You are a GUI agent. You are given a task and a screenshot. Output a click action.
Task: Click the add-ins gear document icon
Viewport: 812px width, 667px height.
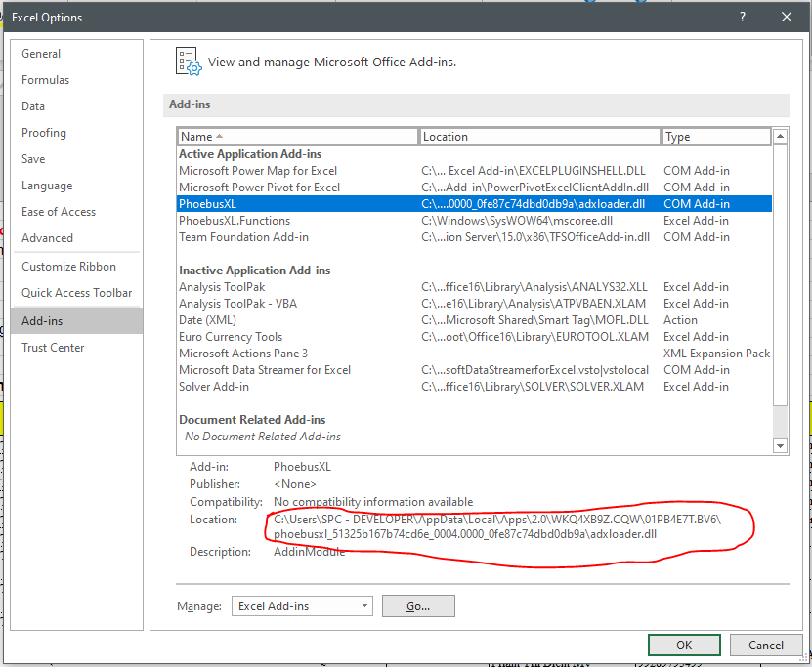[x=188, y=62]
